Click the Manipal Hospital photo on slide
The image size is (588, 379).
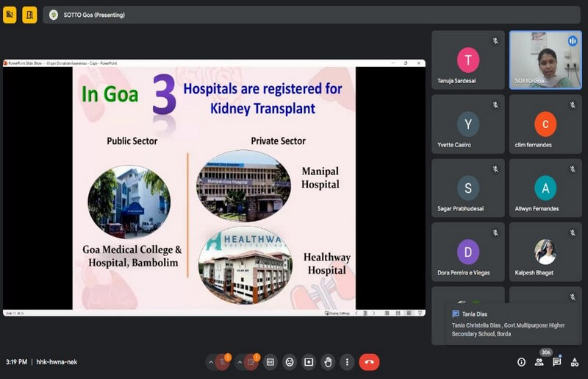click(243, 186)
